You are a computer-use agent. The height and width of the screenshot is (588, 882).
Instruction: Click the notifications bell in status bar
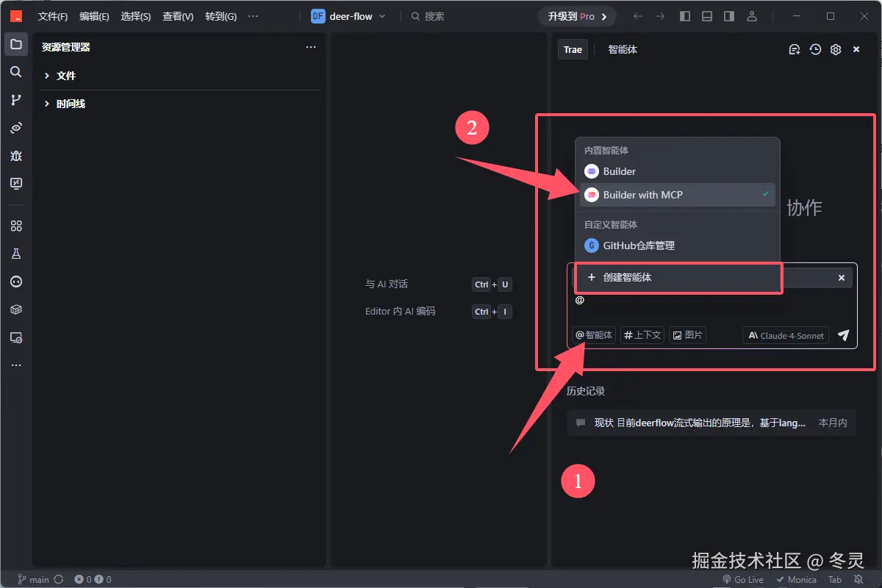[x=858, y=579]
